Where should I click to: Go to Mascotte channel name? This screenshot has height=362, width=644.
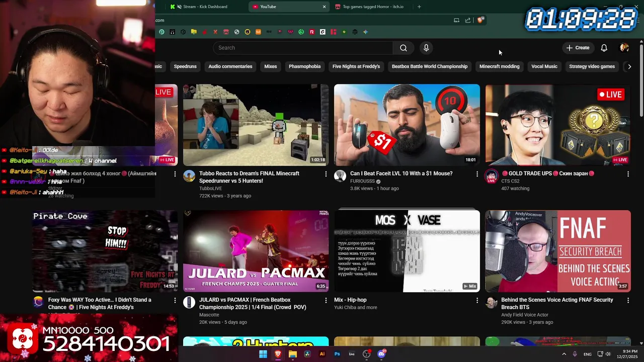coord(209,315)
